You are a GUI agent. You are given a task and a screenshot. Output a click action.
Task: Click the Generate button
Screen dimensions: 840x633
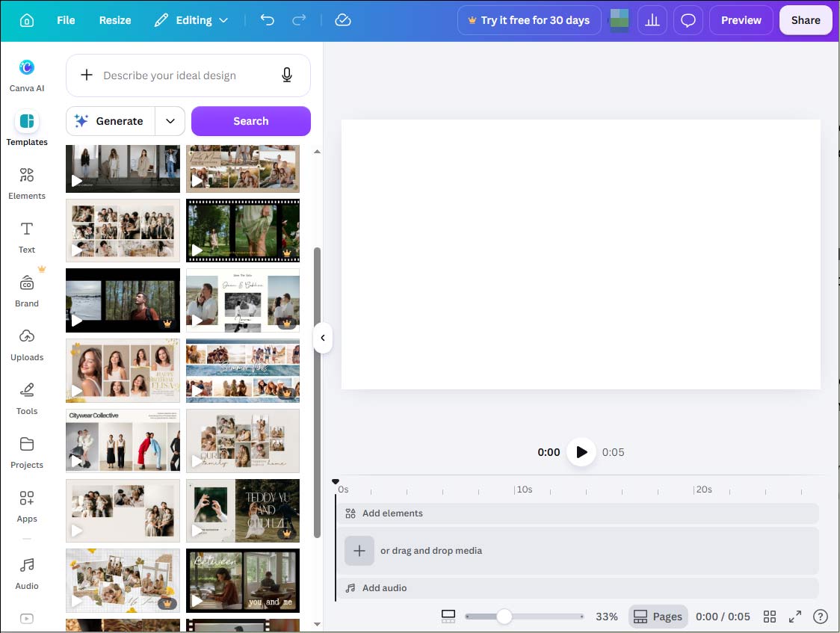[x=111, y=121]
